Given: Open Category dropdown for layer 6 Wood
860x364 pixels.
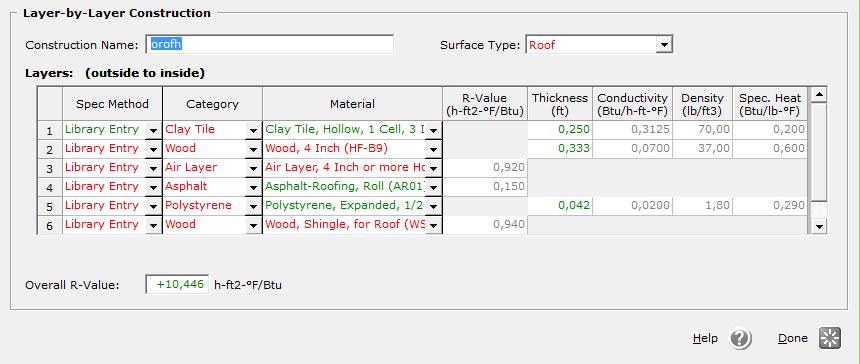Looking at the screenshot, I should click(x=253, y=225).
